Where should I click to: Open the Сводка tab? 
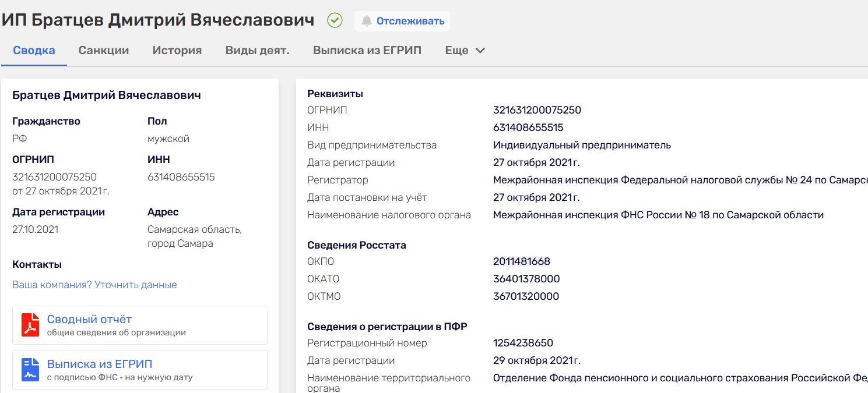point(34,50)
